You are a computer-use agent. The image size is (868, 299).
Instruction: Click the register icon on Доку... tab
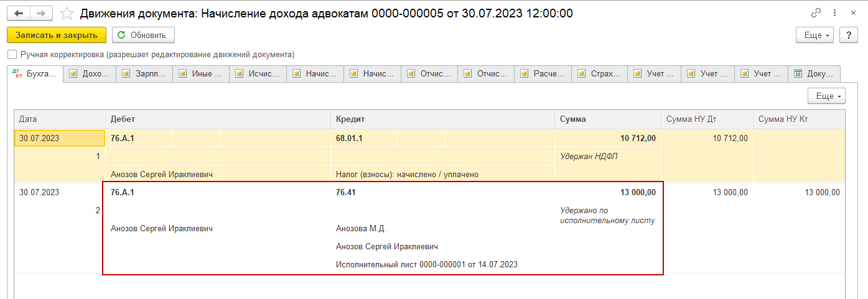click(x=798, y=74)
